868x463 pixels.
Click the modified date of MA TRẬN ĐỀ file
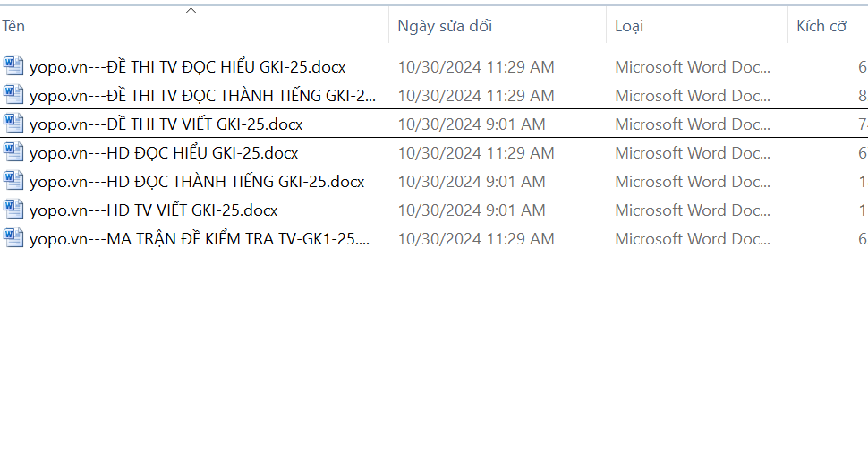[x=475, y=239]
